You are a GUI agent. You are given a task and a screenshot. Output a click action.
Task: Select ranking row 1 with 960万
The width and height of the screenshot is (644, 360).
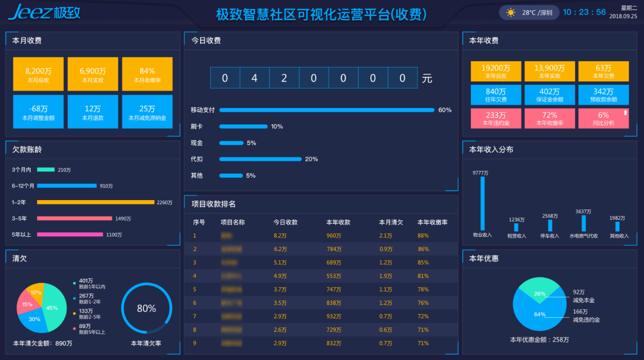tap(321, 235)
